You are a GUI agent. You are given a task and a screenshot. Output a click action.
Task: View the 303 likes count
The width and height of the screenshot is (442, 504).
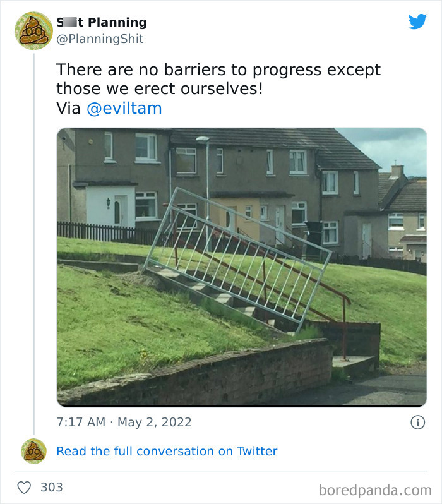coord(51,488)
